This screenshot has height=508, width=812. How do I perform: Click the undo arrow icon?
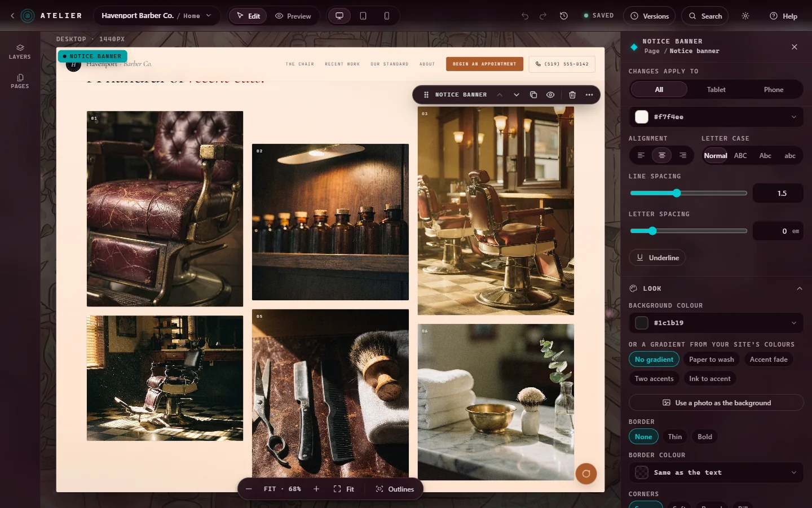(x=525, y=16)
